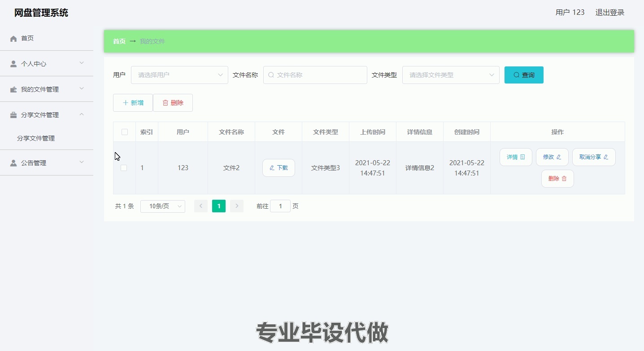The width and height of the screenshot is (644, 351).
Task: Go to previous page arrow
Action: [x=201, y=206]
